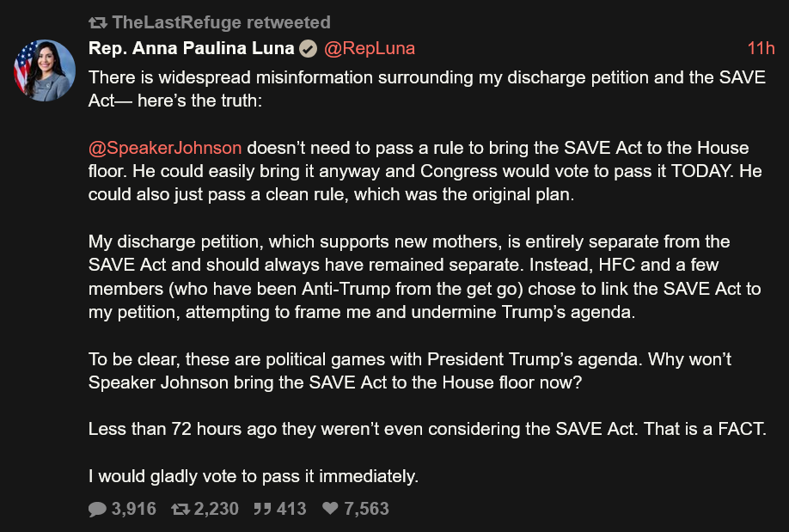The width and height of the screenshot is (789, 532).
Task: Click the reply speech bubble icon
Action: coord(97,509)
